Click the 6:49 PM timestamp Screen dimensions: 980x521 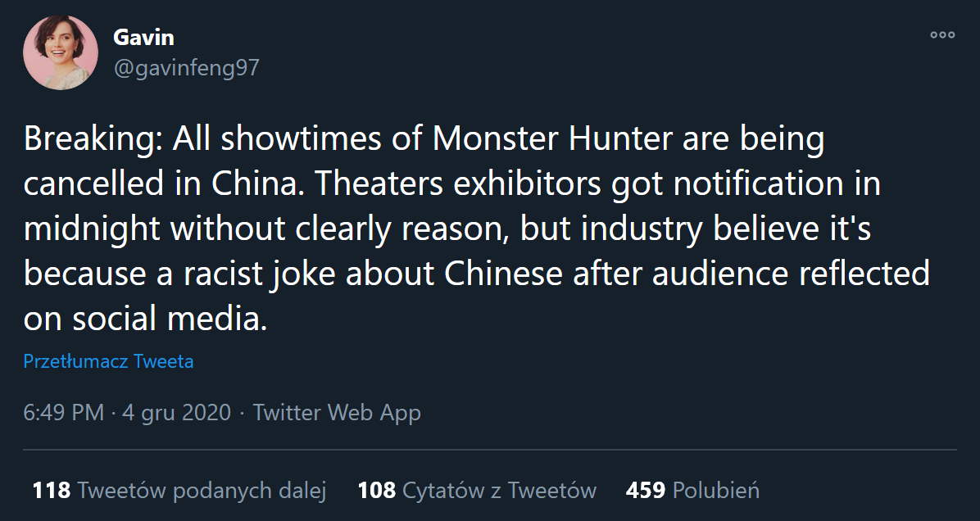(63, 413)
